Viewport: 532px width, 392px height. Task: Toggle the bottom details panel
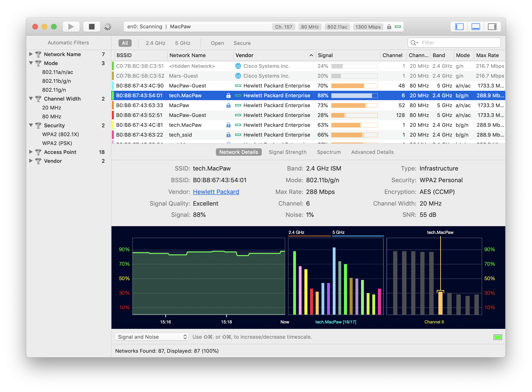pos(476,27)
